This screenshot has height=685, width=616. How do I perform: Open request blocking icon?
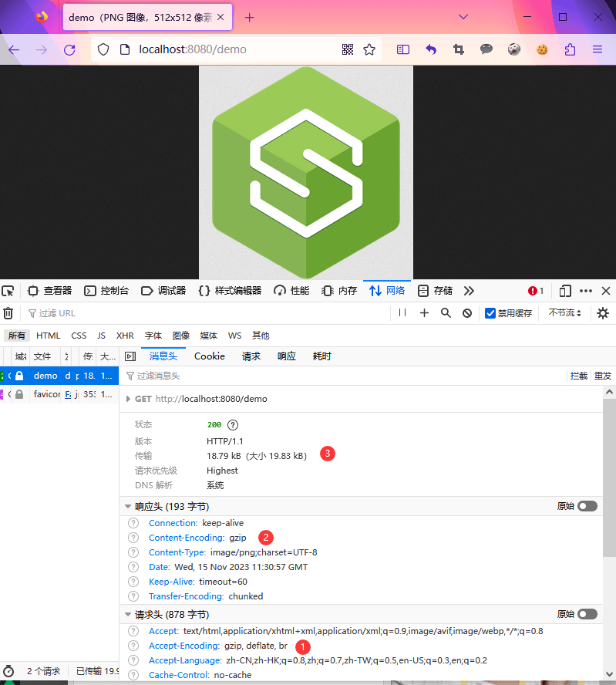click(467, 313)
